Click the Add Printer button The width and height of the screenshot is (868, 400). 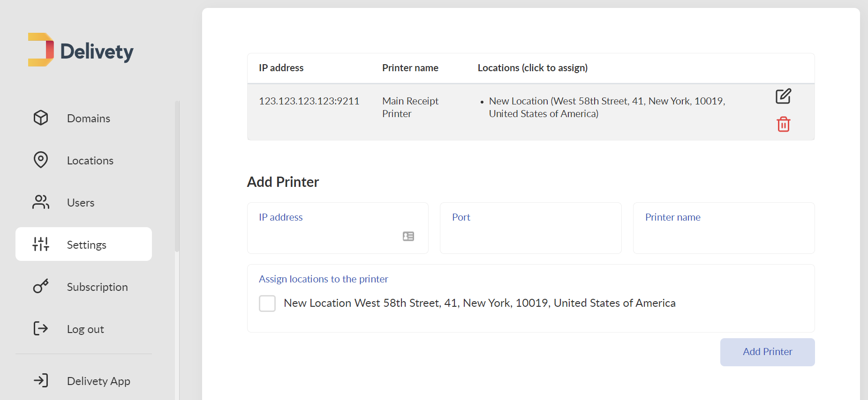(x=767, y=352)
